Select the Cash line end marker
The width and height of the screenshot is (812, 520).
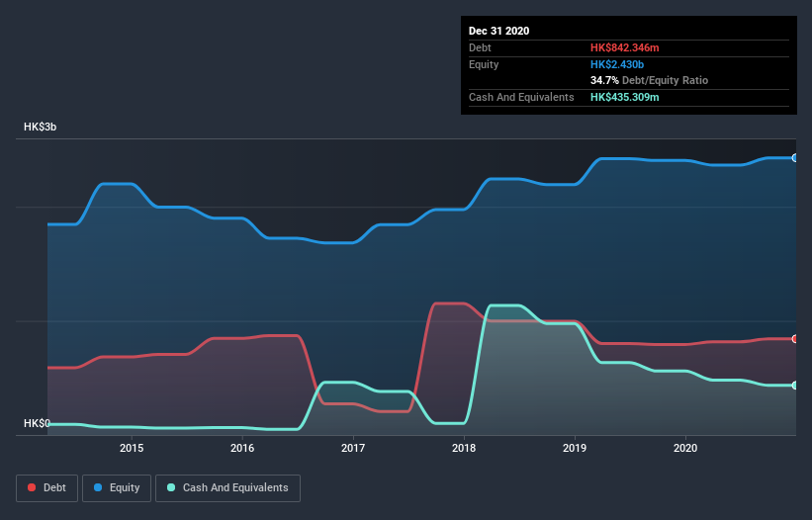pyautogui.click(x=795, y=386)
